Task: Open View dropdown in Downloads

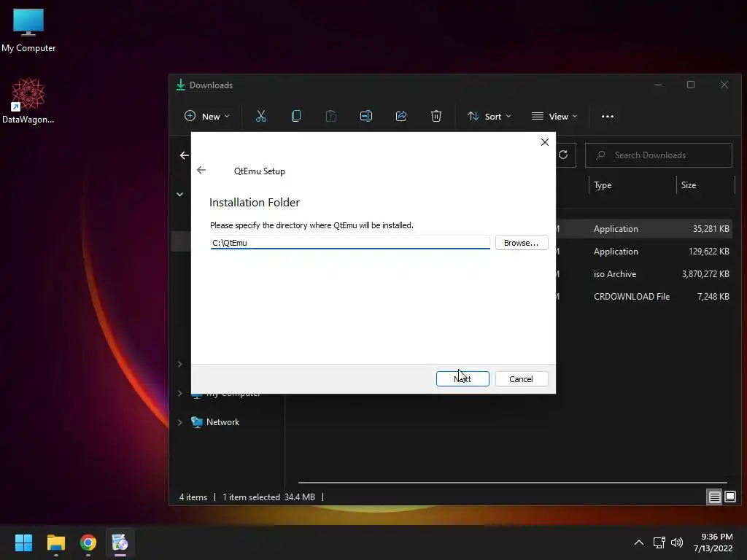Action: coord(554,116)
